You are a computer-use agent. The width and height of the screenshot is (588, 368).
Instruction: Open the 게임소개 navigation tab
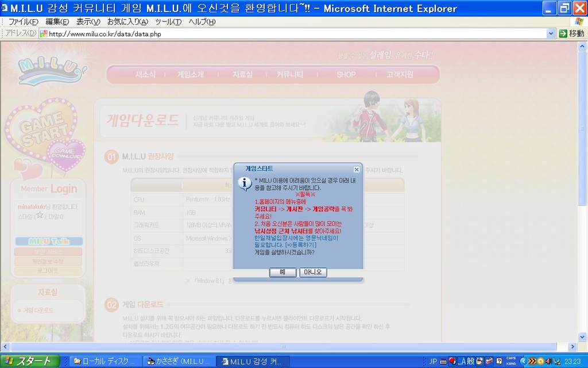(191, 74)
